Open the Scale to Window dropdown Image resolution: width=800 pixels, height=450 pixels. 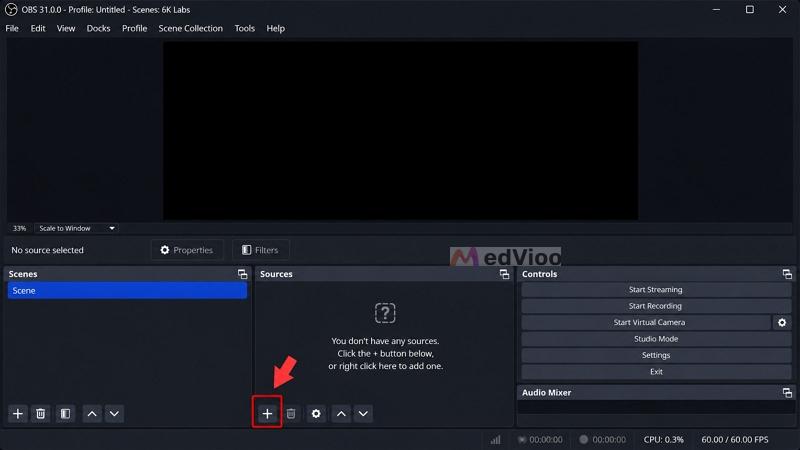(x=77, y=228)
